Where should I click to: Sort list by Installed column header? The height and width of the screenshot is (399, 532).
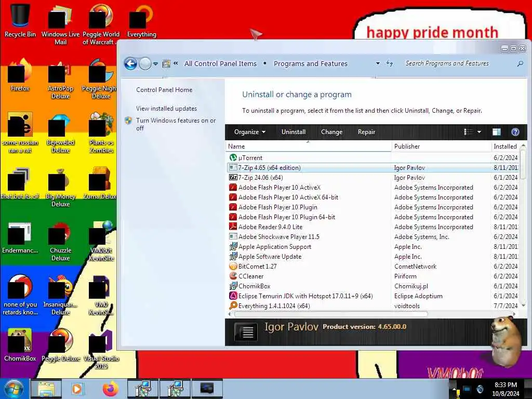(505, 147)
